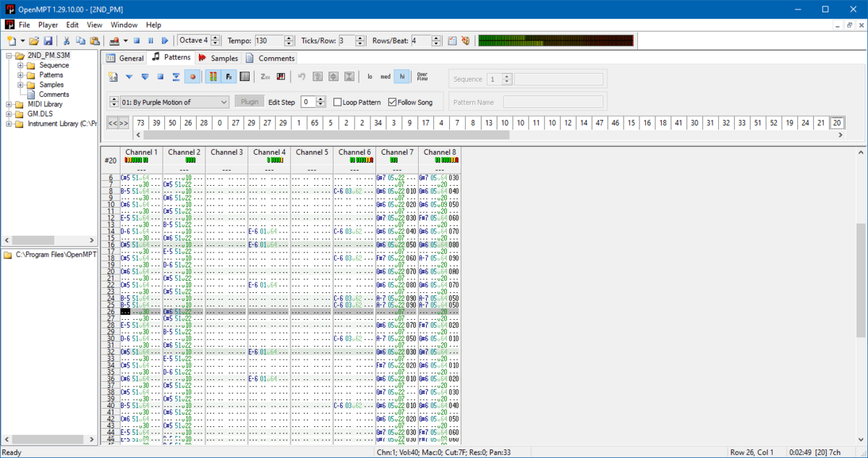Image resolution: width=868 pixels, height=458 pixels.
Task: Toggle the channel VU meters icon
Action: tap(213, 76)
